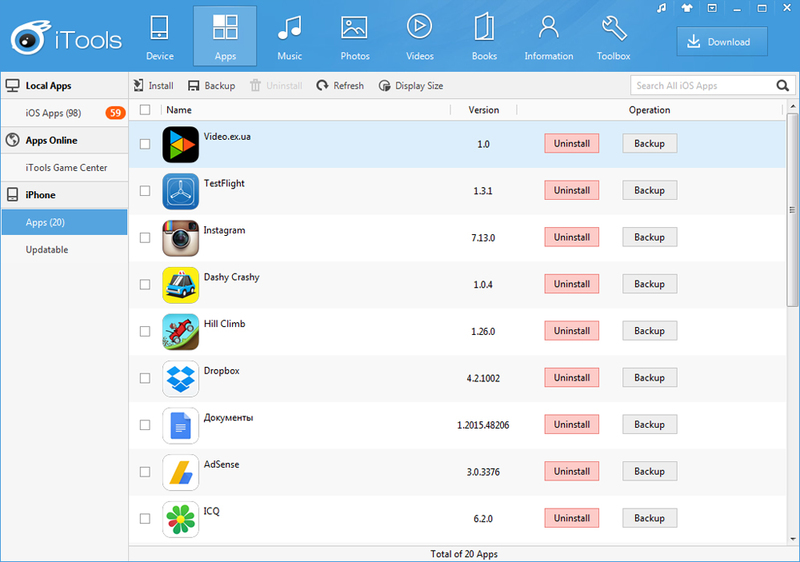The height and width of the screenshot is (562, 800).
Task: Uninstall Hill Climb
Action: click(x=571, y=330)
